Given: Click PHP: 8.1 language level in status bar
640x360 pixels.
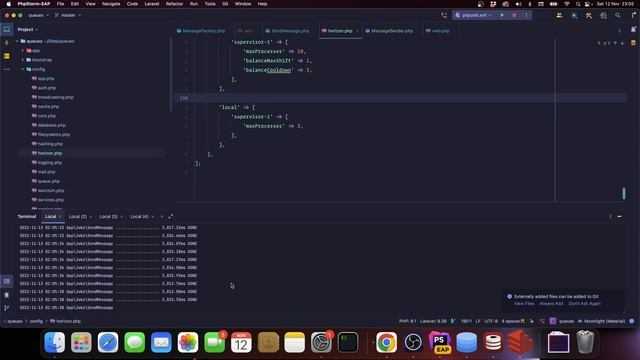Looking at the screenshot, I should 407,321.
